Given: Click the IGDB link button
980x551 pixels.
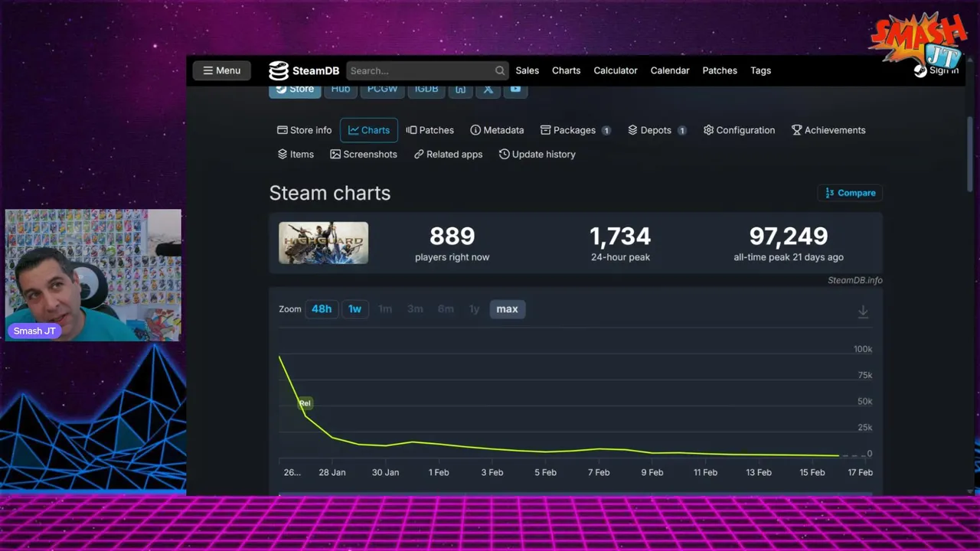Looking at the screenshot, I should point(426,90).
